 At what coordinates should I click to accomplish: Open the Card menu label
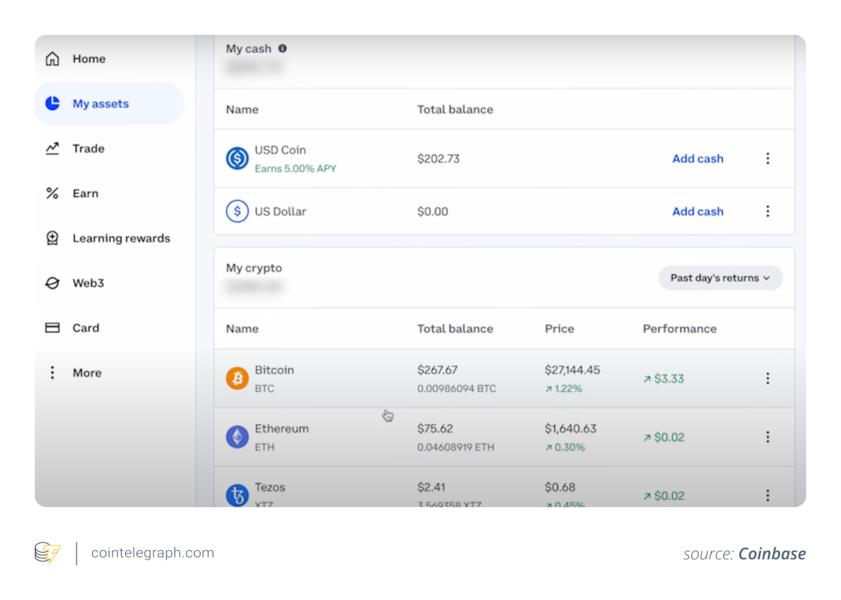pyautogui.click(x=86, y=328)
